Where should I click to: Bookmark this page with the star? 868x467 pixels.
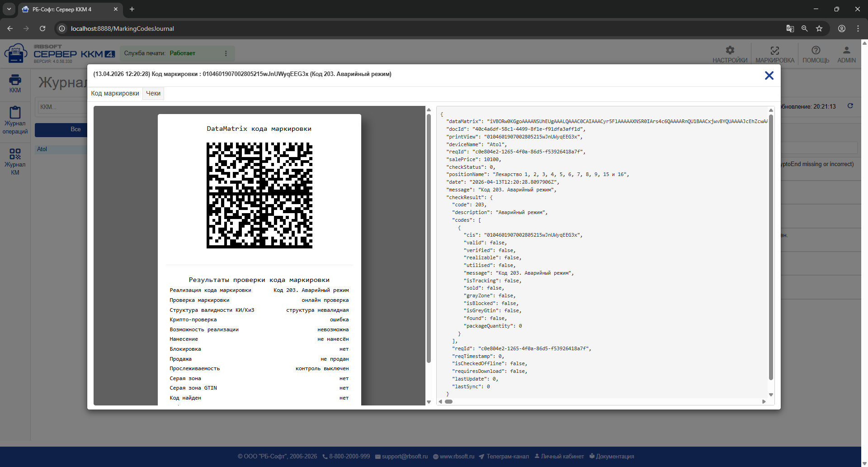click(819, 29)
